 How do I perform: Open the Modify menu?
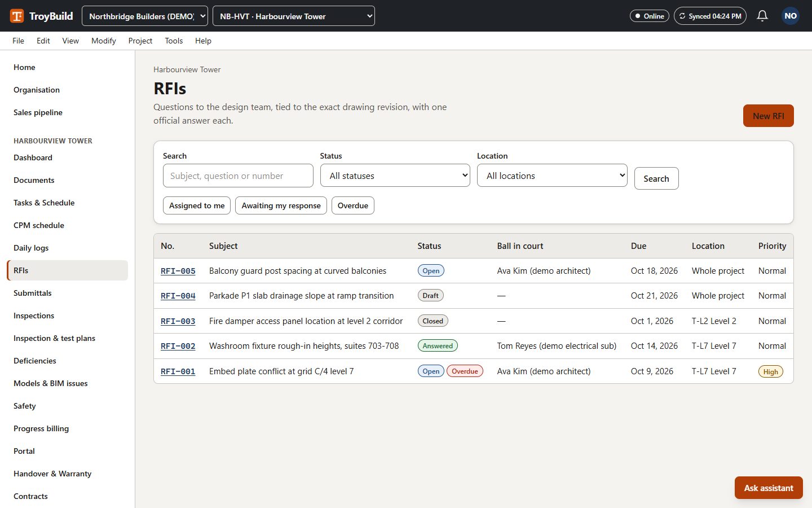point(104,41)
